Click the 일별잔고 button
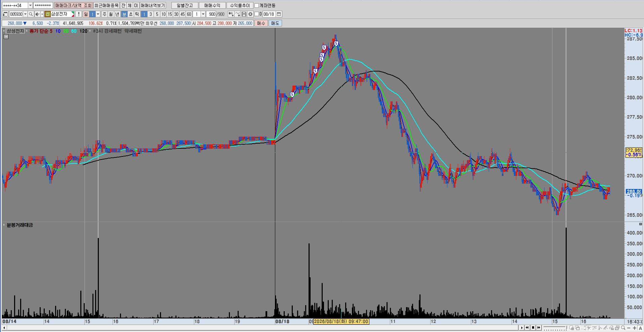Screen dimensions: 644x332 click(x=185, y=5)
